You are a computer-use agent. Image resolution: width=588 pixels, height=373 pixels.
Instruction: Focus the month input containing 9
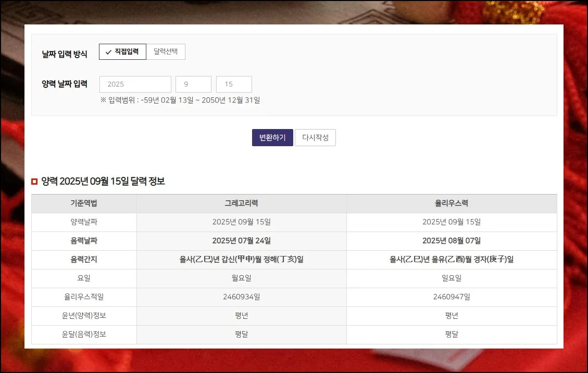193,84
